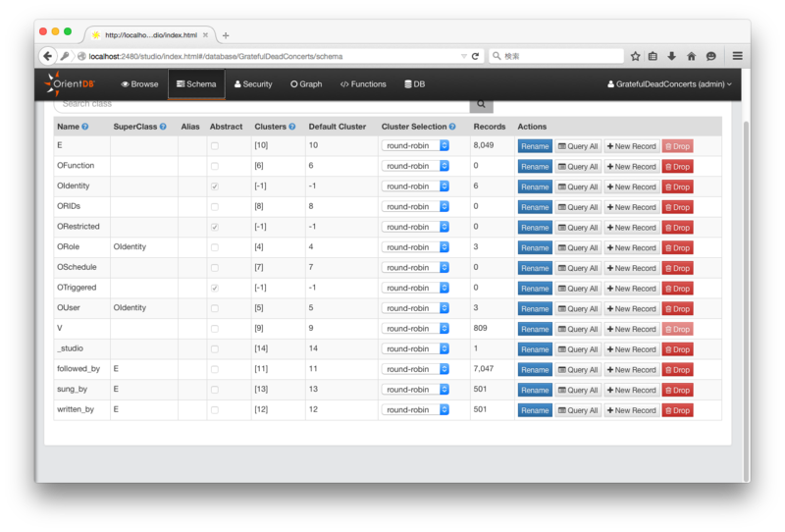Viewport: 785px width, 532px height.
Task: Open the DB tab
Action: (414, 84)
